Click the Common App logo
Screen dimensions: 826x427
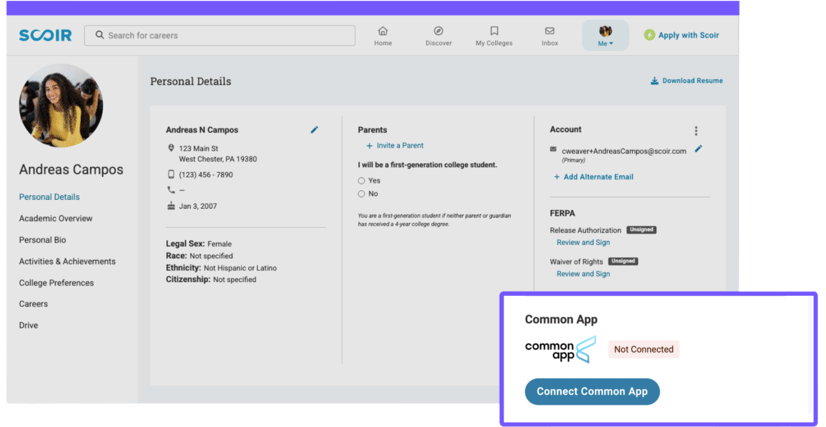(x=560, y=349)
